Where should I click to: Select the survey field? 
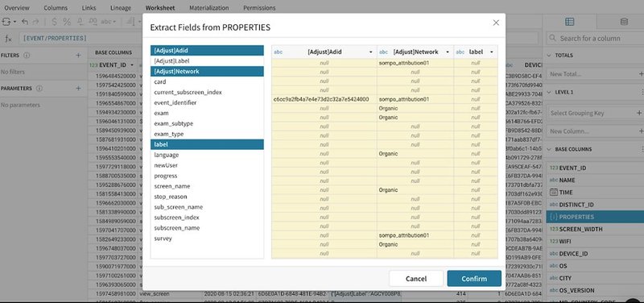click(x=207, y=239)
